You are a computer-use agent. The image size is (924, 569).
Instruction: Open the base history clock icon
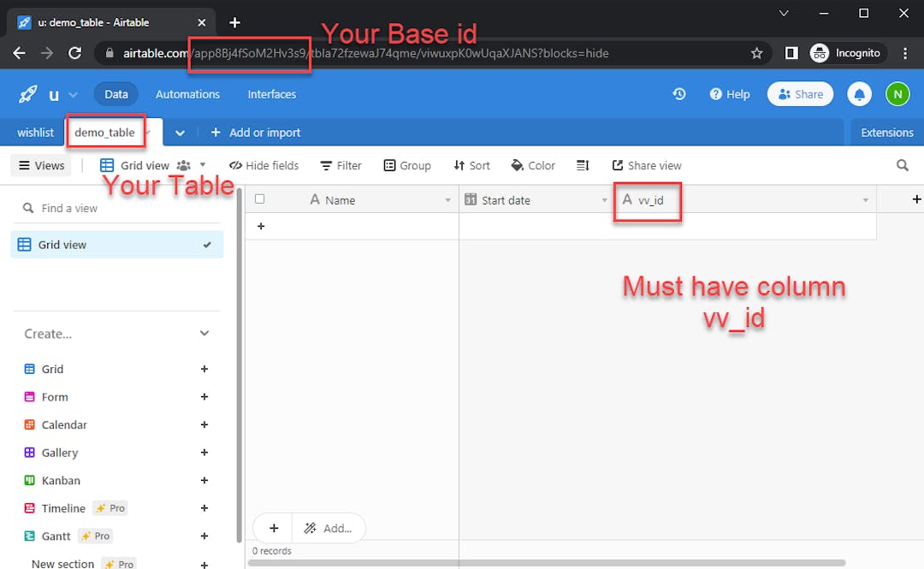(x=679, y=94)
